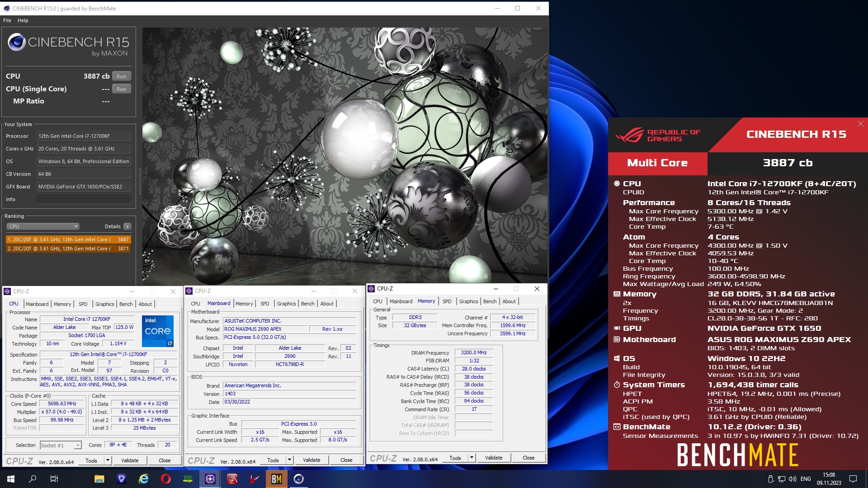868x488 pixels.
Task: Open Tools dropdown arrow in Memory-timings CPU-Z window
Action: (x=472, y=458)
